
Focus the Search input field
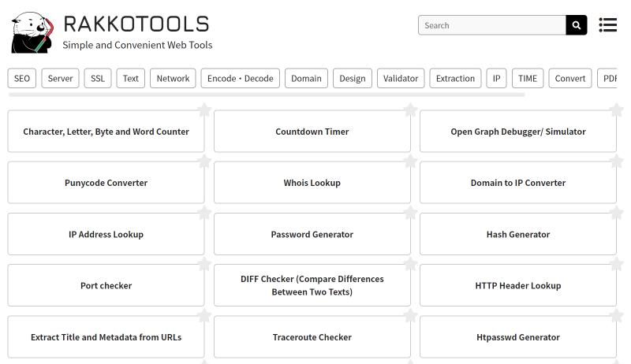click(x=491, y=25)
